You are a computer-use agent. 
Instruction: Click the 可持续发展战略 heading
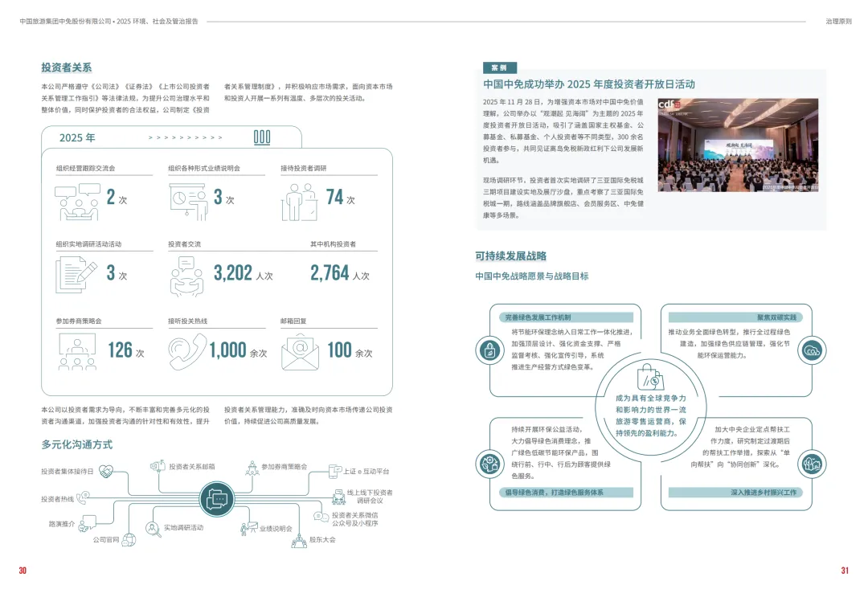click(x=511, y=256)
